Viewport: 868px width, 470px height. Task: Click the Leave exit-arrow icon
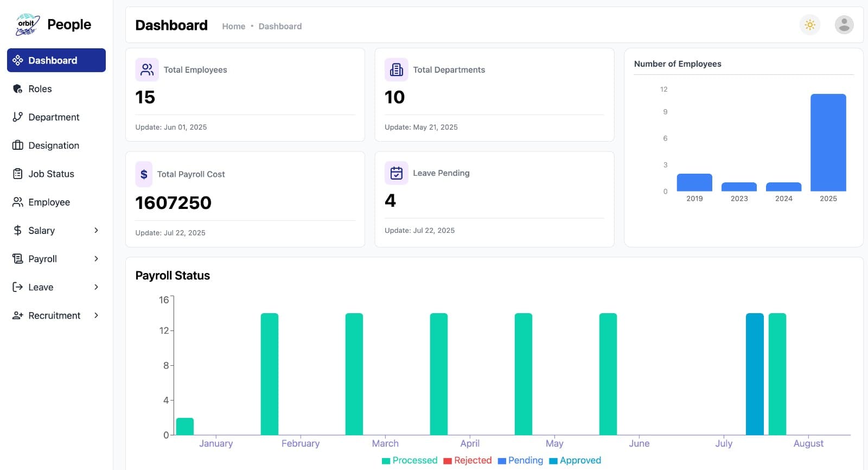tap(18, 287)
